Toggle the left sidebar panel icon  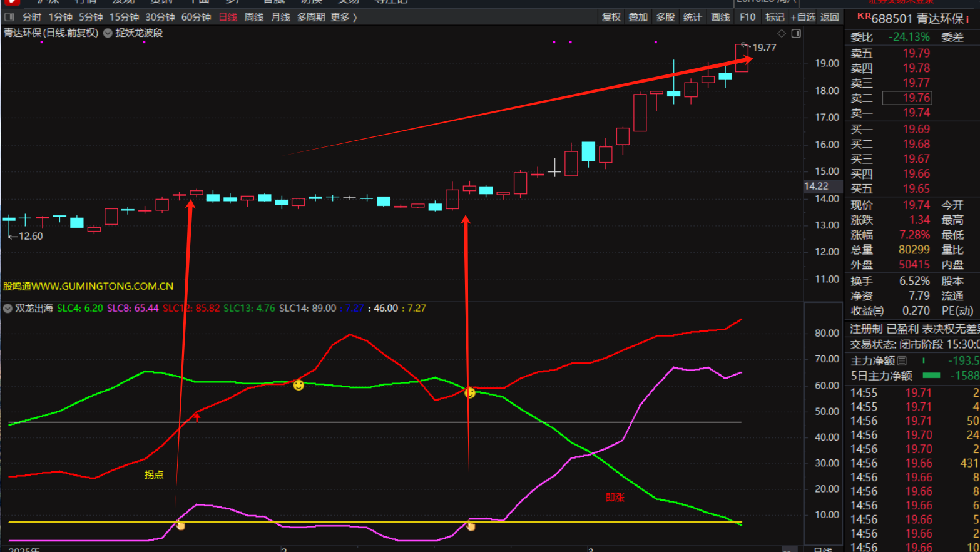click(9, 17)
